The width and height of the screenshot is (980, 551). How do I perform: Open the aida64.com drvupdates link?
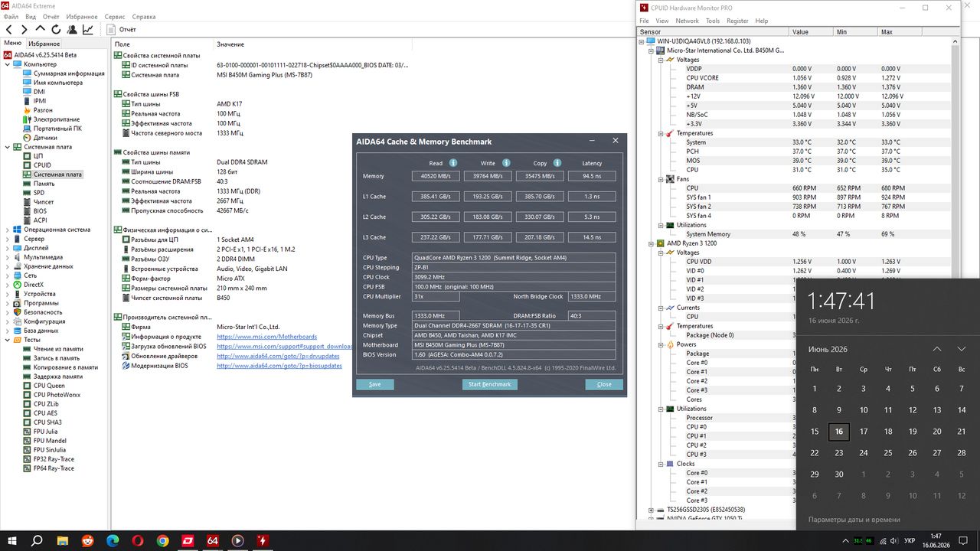pyautogui.click(x=278, y=356)
